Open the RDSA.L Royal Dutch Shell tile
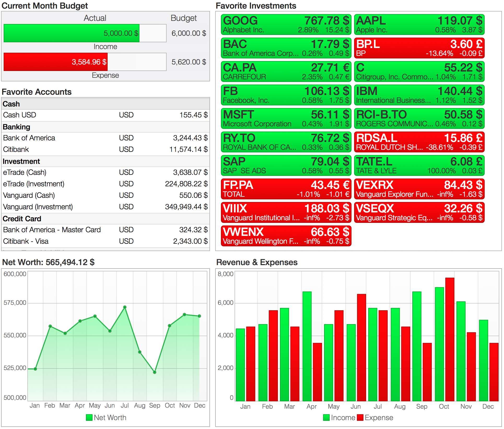The width and height of the screenshot is (504, 429). (419, 142)
